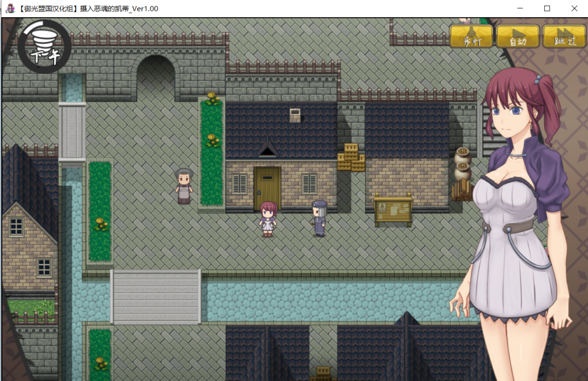Click the stone archway passage
588x381 pixels.
point(156,78)
